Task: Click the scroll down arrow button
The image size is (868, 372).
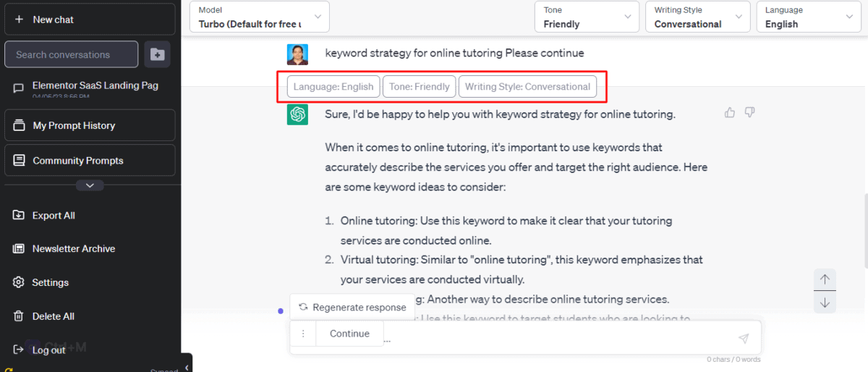Action: coord(825,303)
